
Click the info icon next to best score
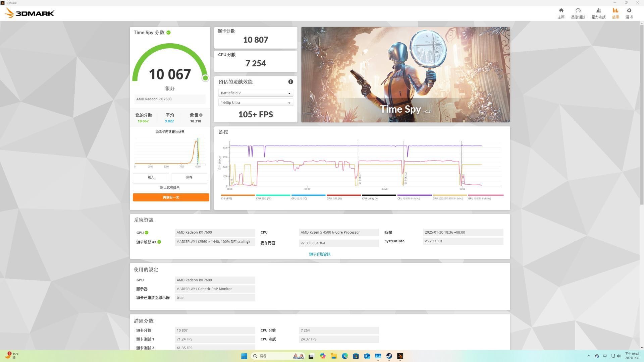click(201, 115)
